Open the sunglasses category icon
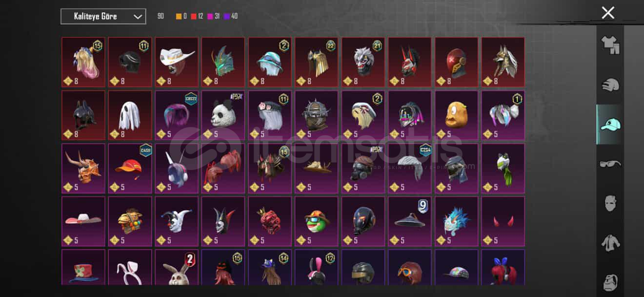The height and width of the screenshot is (297, 644). coord(610,164)
